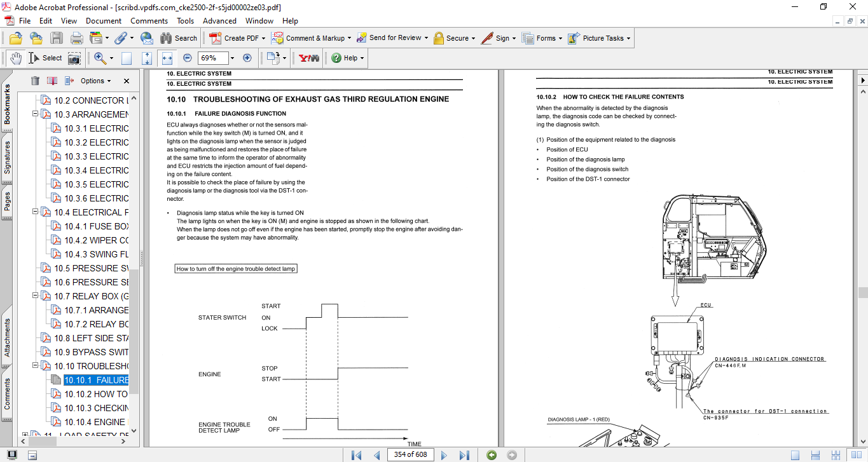Click the Search button with binoculars
This screenshot has width=868, height=462.
click(179, 38)
